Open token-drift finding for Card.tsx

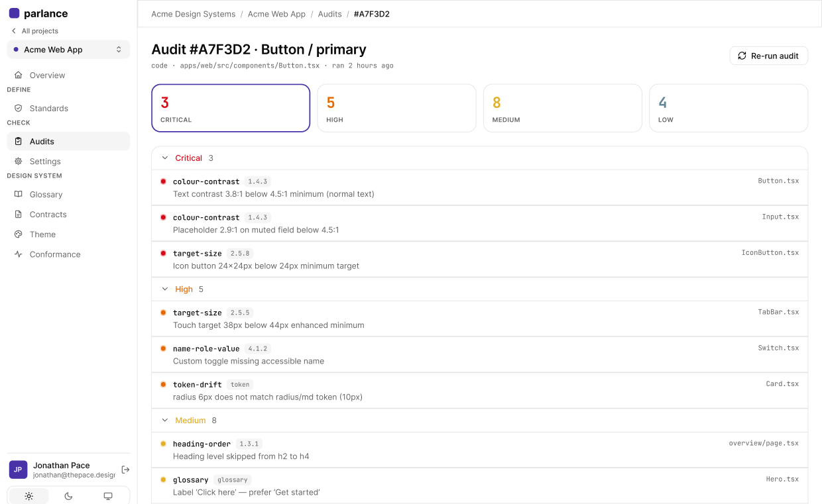pyautogui.click(x=479, y=390)
